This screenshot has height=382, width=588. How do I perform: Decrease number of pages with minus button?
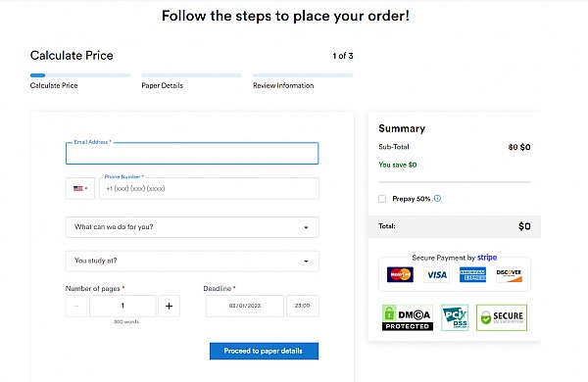[76, 306]
